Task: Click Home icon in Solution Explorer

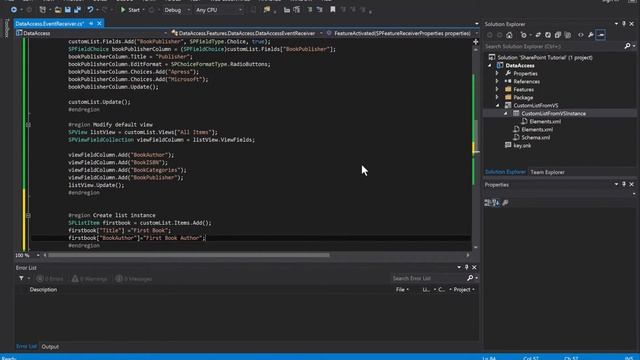Action: coord(509,35)
